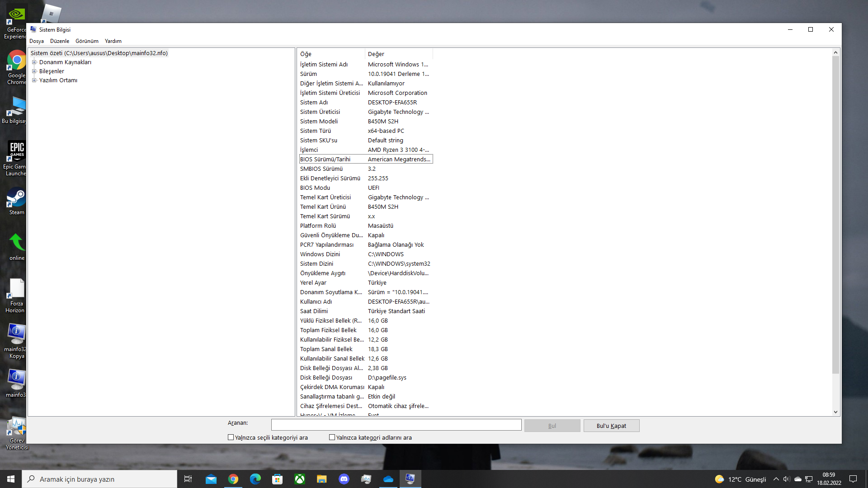Select Sistem Bilgisi taskbar icon
Screen dimensions: 868x488
click(x=410, y=479)
